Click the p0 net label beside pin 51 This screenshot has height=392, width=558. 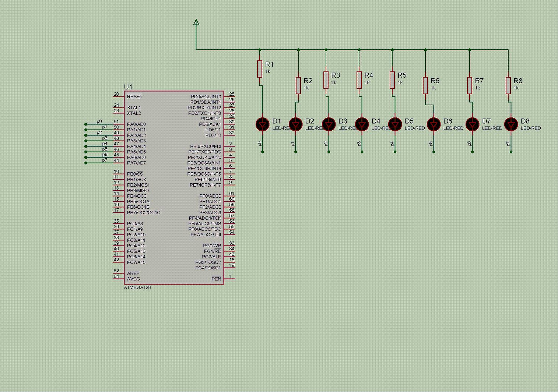tap(99, 121)
